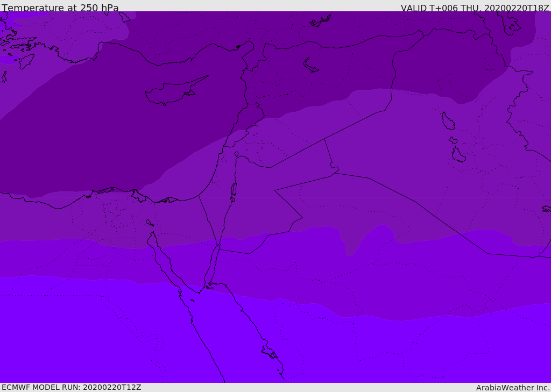Click the 'ArabiaWeather Inc' credit text
This screenshot has height=392, width=551.
513,388
